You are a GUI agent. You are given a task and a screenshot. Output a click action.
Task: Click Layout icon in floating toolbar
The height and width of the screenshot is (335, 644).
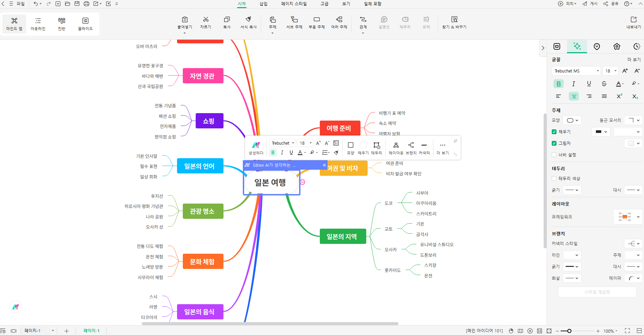[396, 148]
